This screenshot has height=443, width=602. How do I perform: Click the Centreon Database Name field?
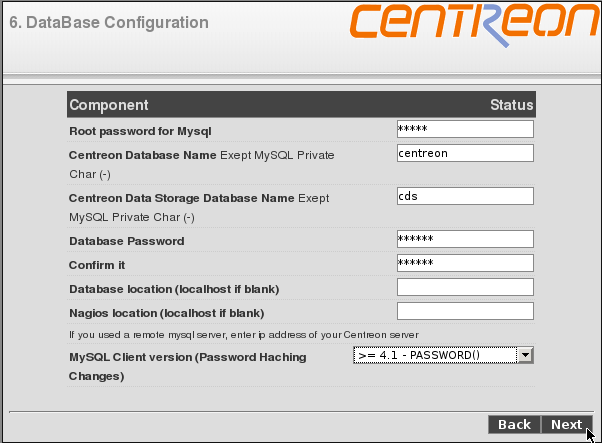pos(465,153)
